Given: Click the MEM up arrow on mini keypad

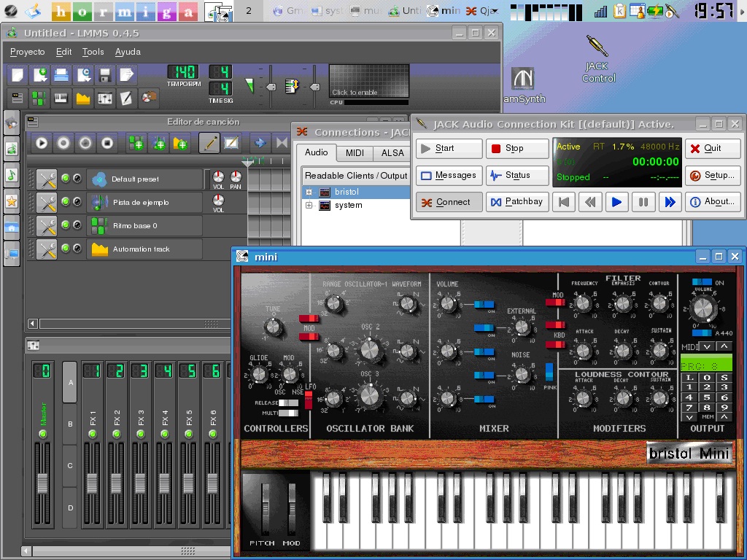Looking at the screenshot, I should click(724, 417).
